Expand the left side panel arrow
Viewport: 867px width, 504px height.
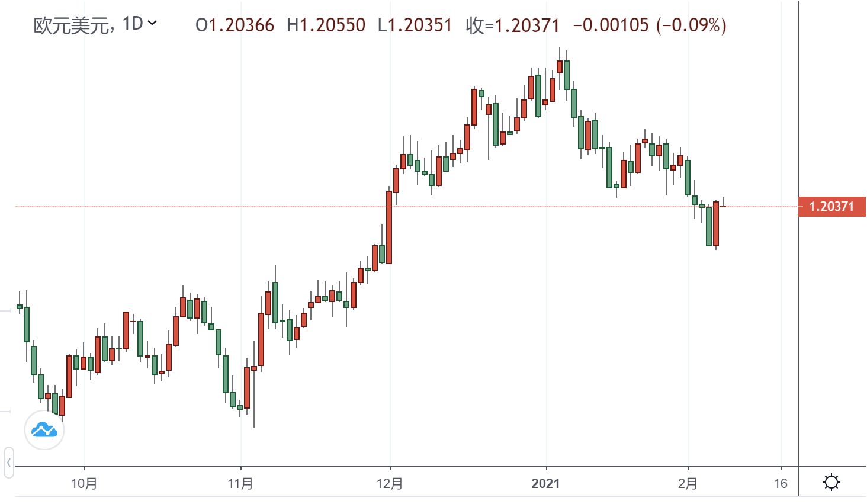click(x=8, y=462)
